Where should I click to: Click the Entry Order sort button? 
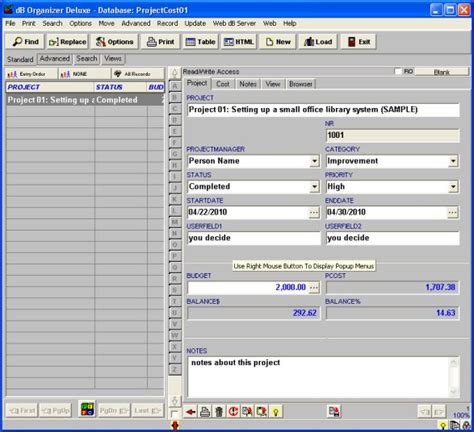(31, 74)
